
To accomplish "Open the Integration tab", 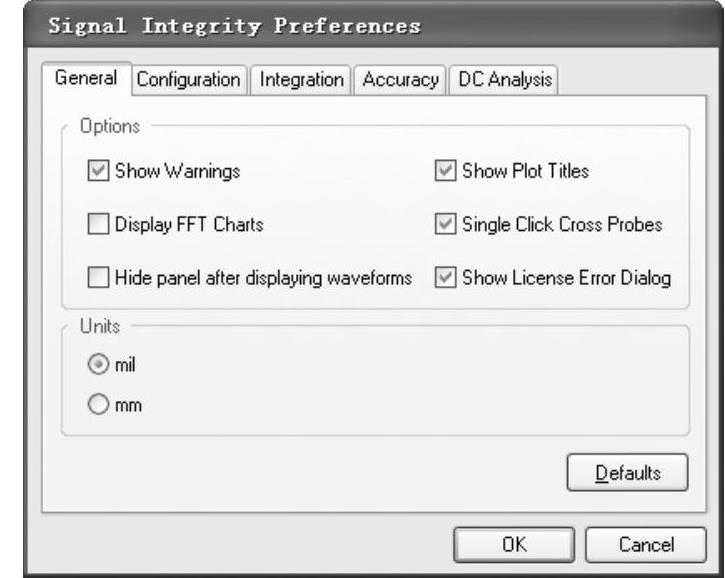I will click(302, 80).
